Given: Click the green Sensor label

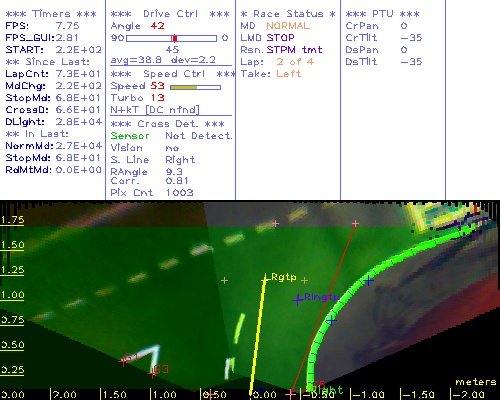Looking at the screenshot, I should click(130, 136).
